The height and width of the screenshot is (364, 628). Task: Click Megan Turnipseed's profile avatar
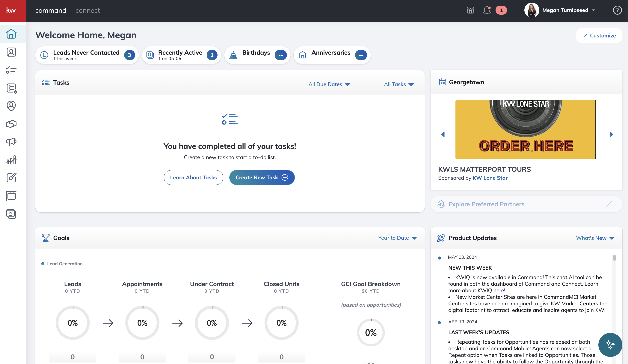[x=532, y=10]
